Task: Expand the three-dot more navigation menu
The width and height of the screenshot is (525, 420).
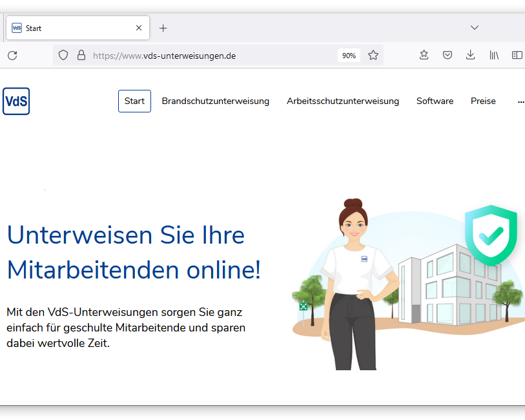Action: (520, 101)
